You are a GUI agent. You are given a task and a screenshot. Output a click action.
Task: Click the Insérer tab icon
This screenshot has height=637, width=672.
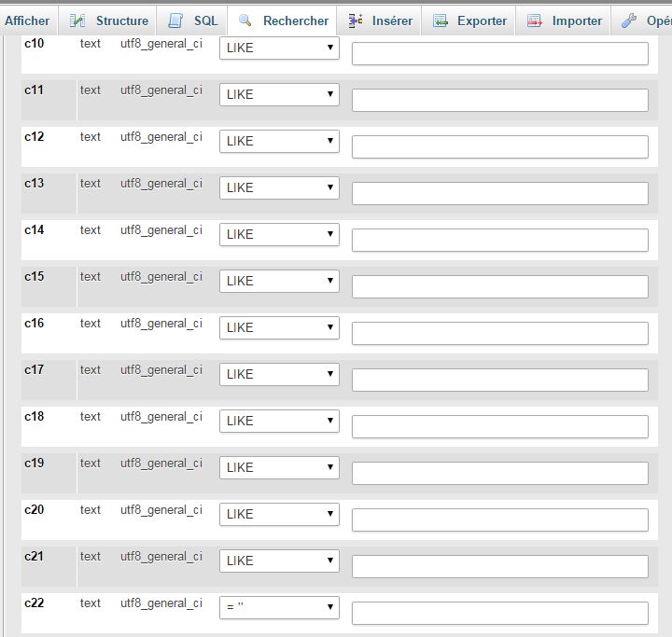click(x=356, y=21)
